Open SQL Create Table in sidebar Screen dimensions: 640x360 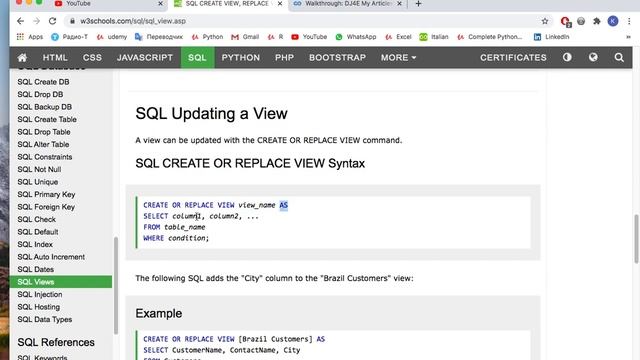(x=47, y=119)
